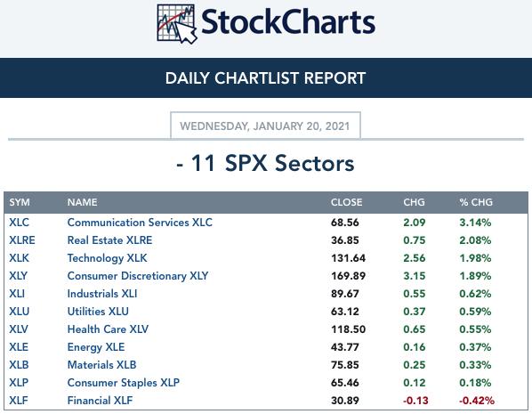
Task: Select the Materials XLB link
Action: [101, 365]
